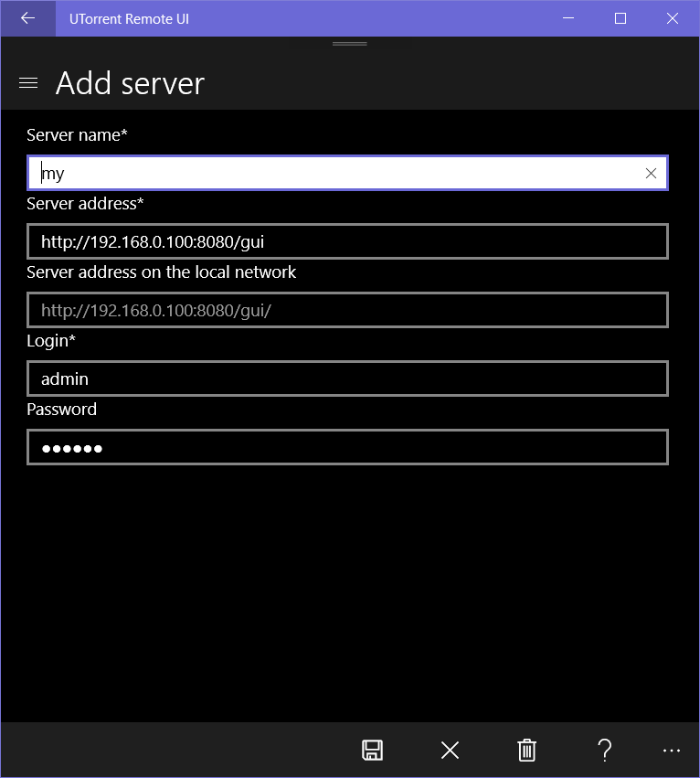Open help with the question mark icon
The height and width of the screenshot is (778, 700).
[x=604, y=750]
